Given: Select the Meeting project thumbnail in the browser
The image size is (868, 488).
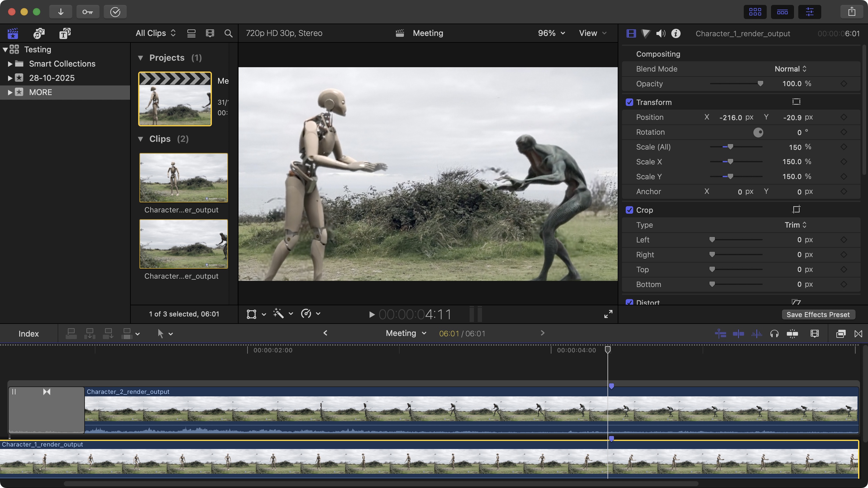Looking at the screenshot, I should 174,98.
